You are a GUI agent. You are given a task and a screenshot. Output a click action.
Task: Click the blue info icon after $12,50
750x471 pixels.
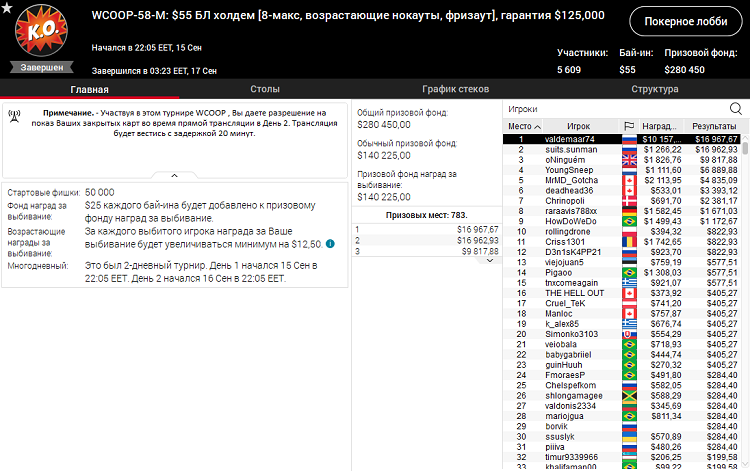[330, 244]
